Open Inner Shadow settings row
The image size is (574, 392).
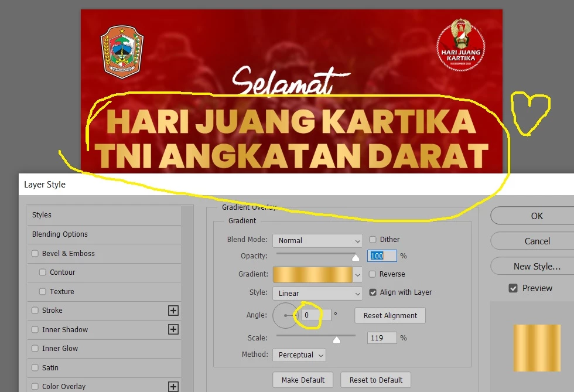104,329
